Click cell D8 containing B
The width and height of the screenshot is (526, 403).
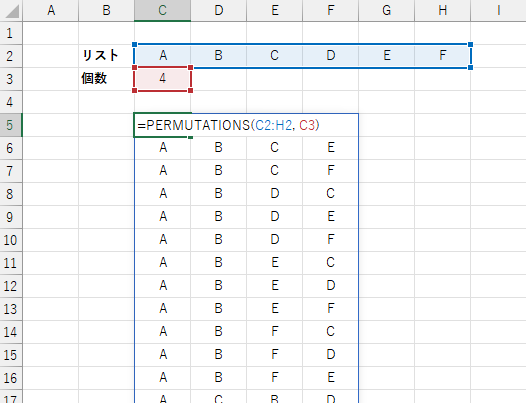(x=219, y=194)
